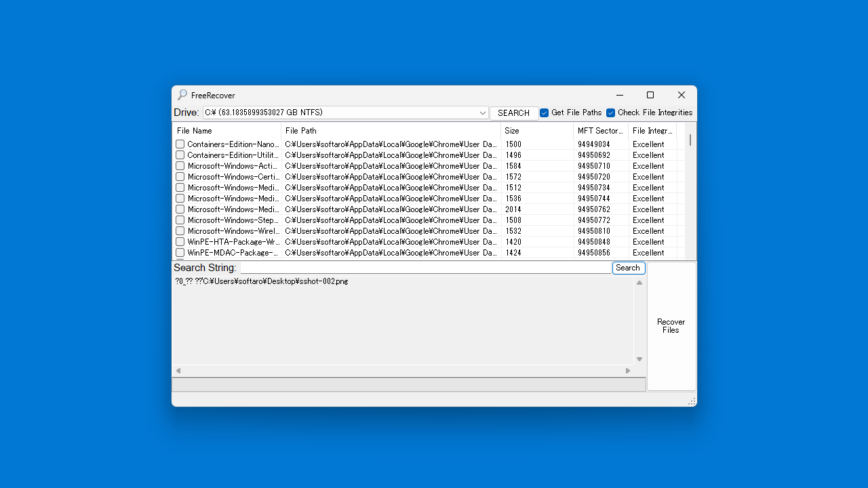Select the WinPE-HTA-Package file checkbox
This screenshot has width=868, height=488.
point(180,242)
